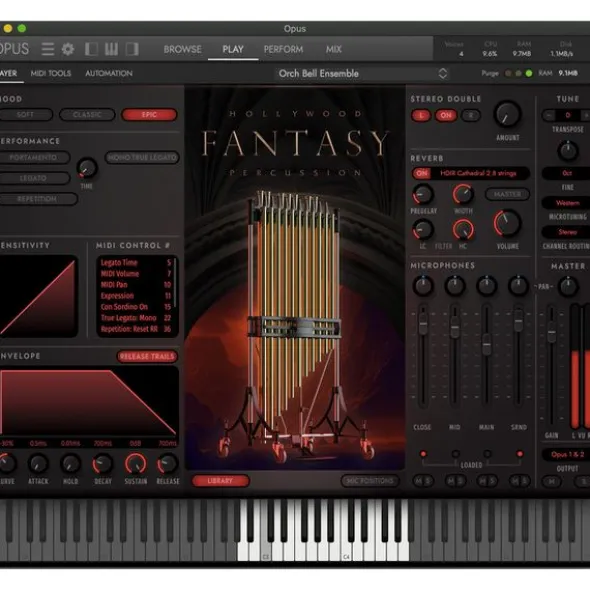Screen dimensions: 590x591
Task: Click the Close microphone volume fader
Action: (423, 323)
